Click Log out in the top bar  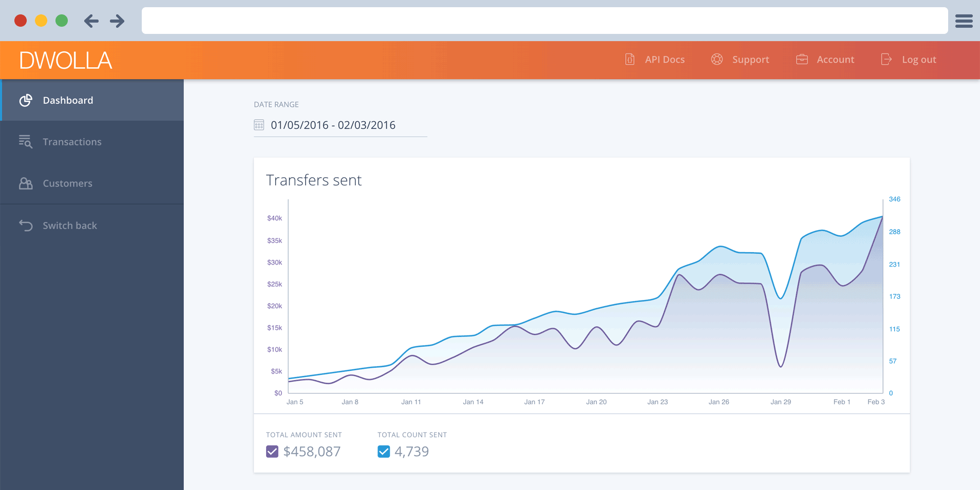pos(919,59)
